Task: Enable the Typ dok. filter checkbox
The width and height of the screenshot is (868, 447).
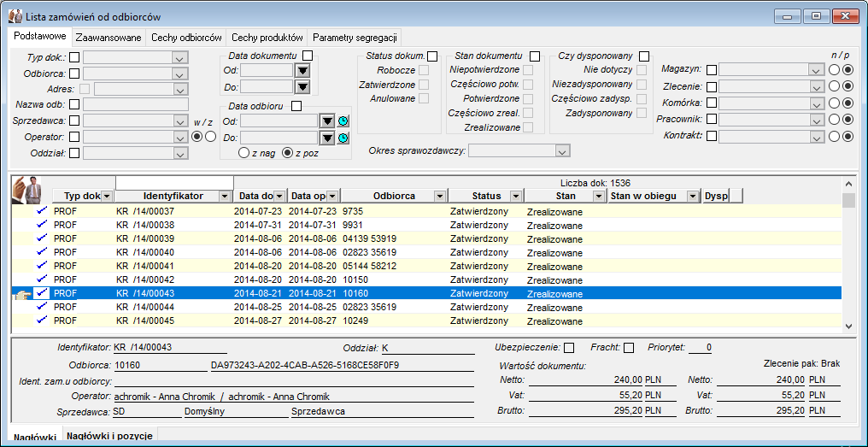Action: point(74,57)
